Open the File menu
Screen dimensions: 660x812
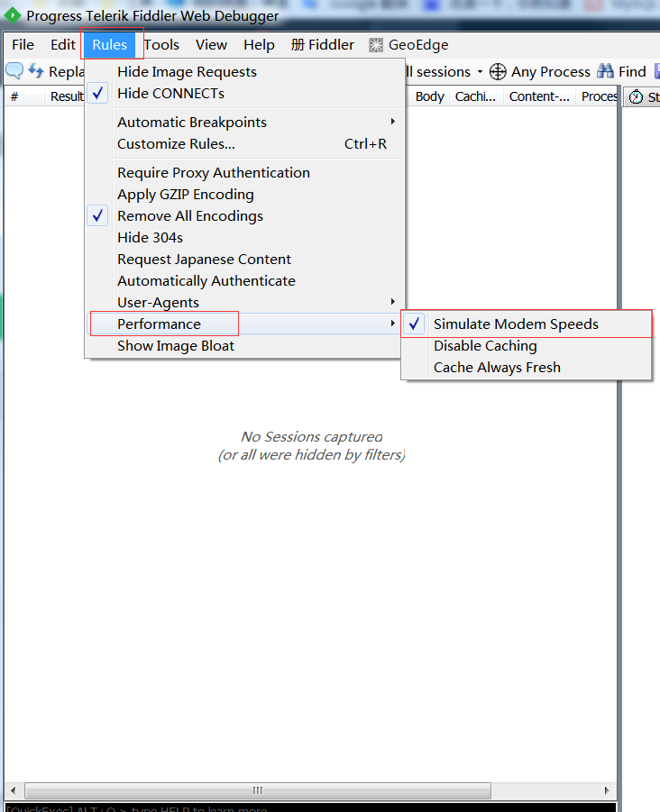23,45
